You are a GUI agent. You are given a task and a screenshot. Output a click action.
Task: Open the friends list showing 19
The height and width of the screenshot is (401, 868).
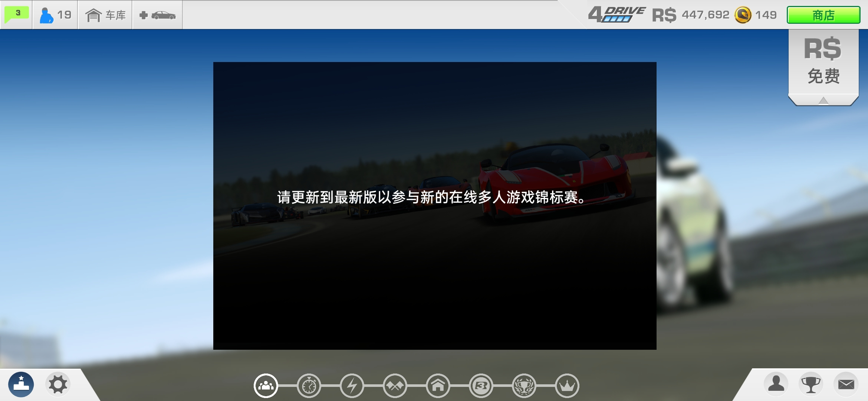click(55, 15)
